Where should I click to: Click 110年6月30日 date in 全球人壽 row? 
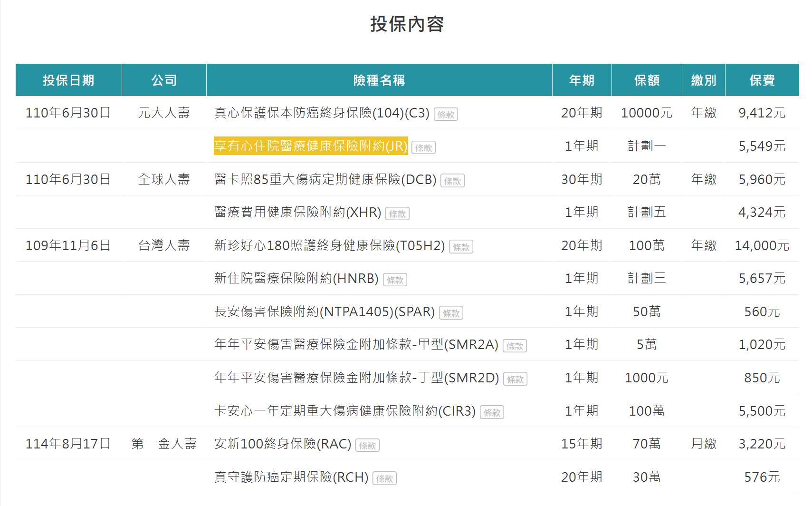(x=68, y=179)
